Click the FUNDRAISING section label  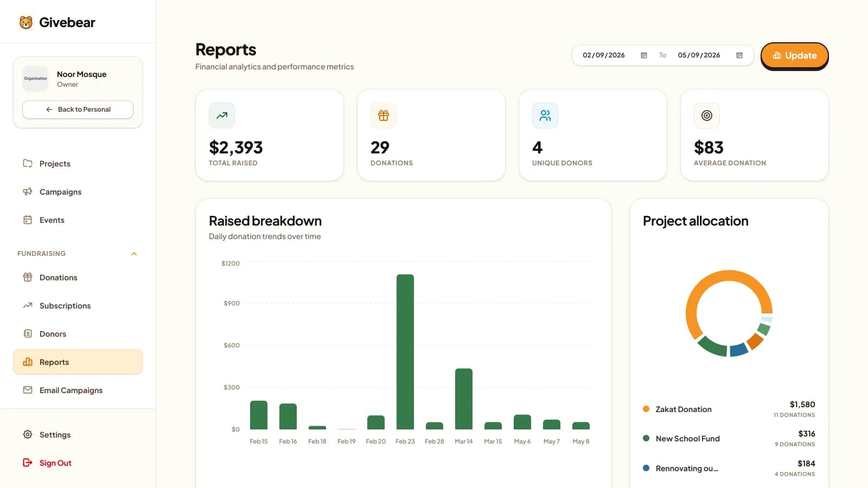pyautogui.click(x=41, y=254)
